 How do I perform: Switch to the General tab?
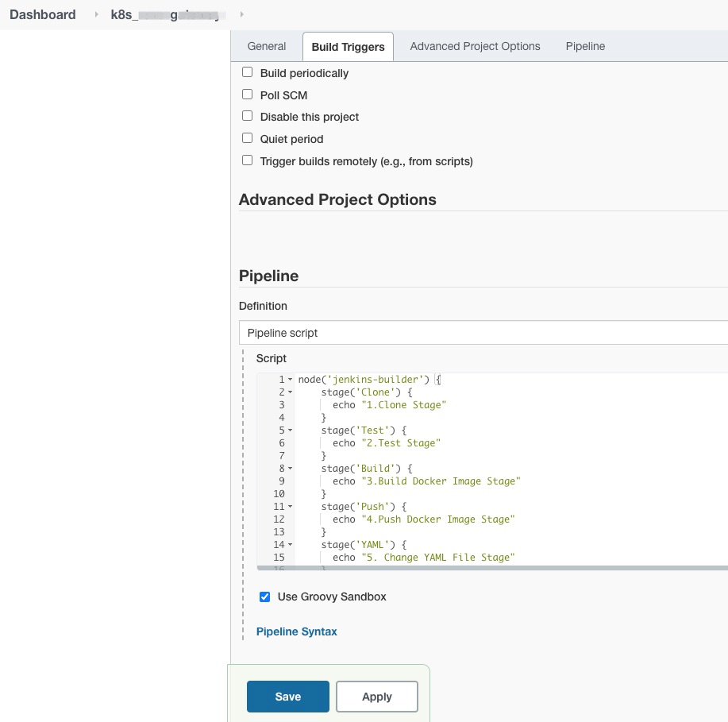coord(267,46)
